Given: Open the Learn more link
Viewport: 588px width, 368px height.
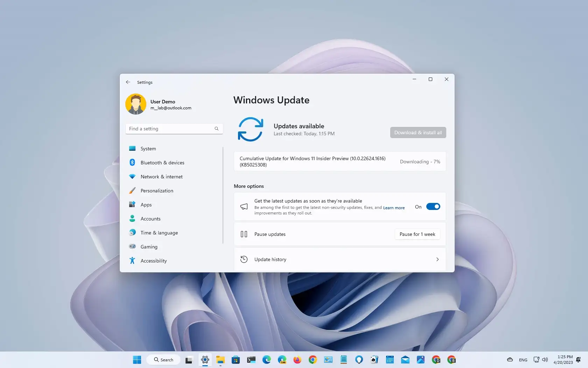Looking at the screenshot, I should click(393, 207).
